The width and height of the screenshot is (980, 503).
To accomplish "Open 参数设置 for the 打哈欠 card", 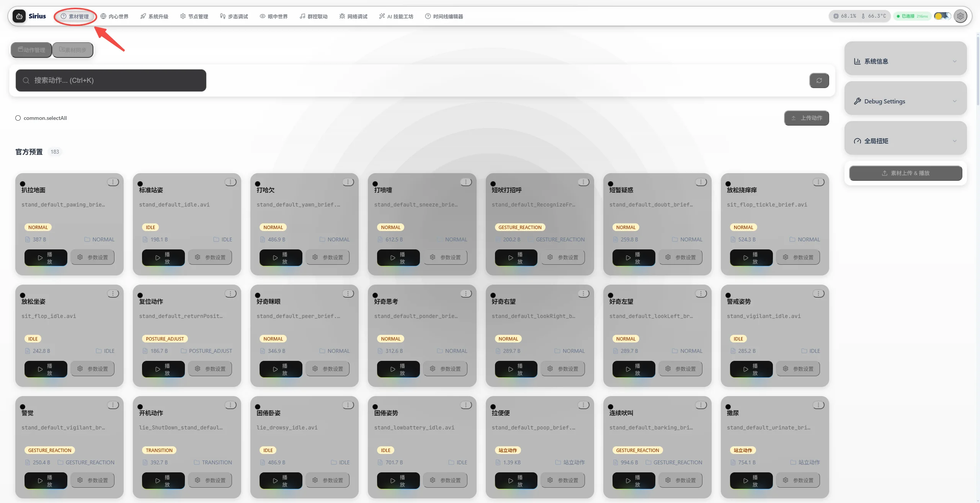I will [328, 257].
